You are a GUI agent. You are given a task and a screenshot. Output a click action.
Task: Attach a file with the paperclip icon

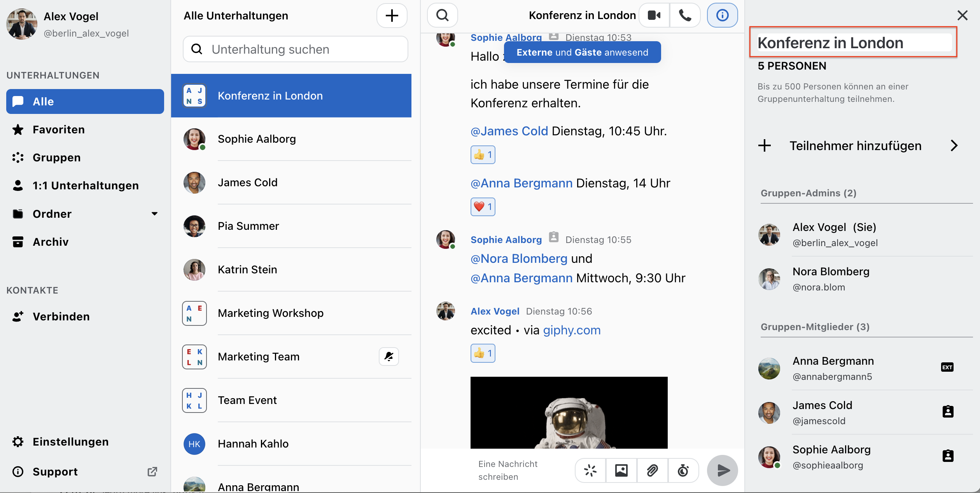pyautogui.click(x=652, y=470)
